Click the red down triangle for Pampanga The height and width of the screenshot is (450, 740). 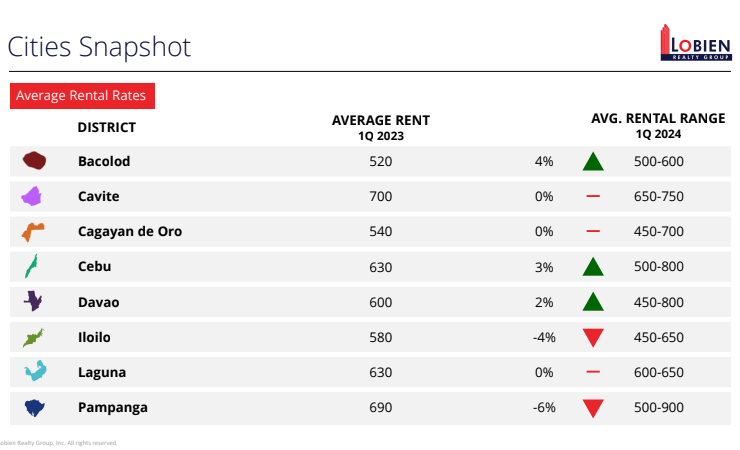[593, 408]
